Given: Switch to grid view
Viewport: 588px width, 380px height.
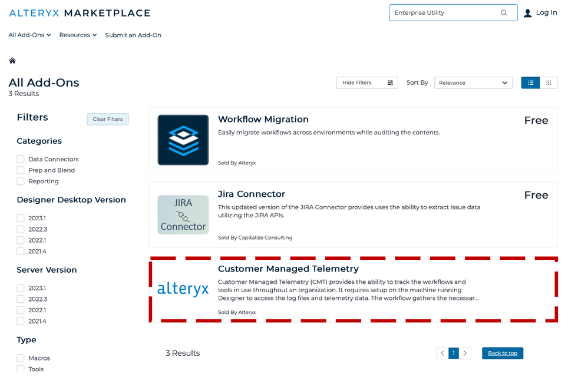Looking at the screenshot, I should (549, 83).
